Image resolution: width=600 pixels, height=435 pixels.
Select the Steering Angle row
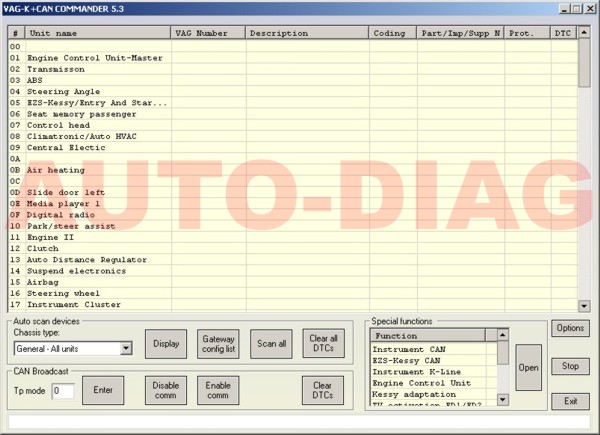click(293, 91)
